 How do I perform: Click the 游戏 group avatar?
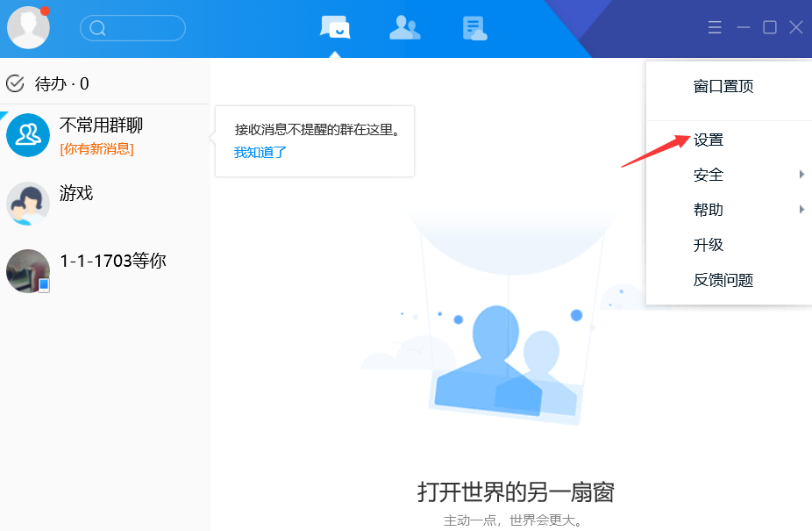28,204
